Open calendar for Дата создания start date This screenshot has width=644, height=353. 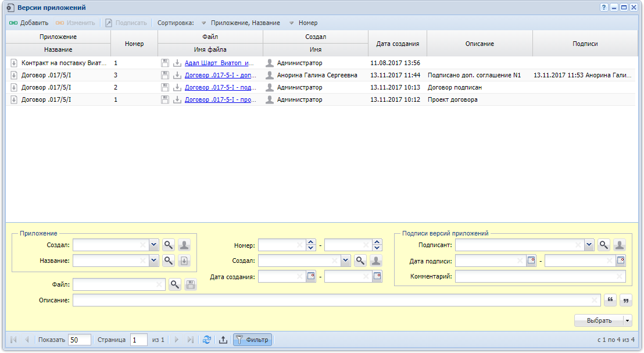click(x=311, y=276)
